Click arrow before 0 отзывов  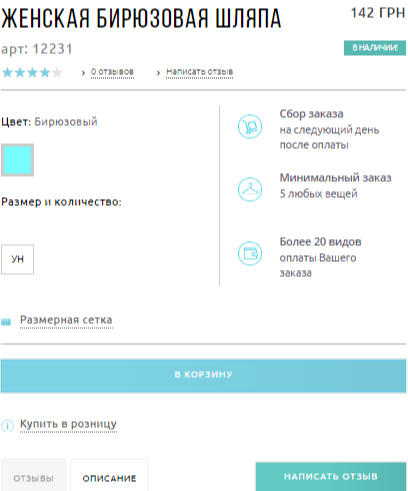click(83, 72)
